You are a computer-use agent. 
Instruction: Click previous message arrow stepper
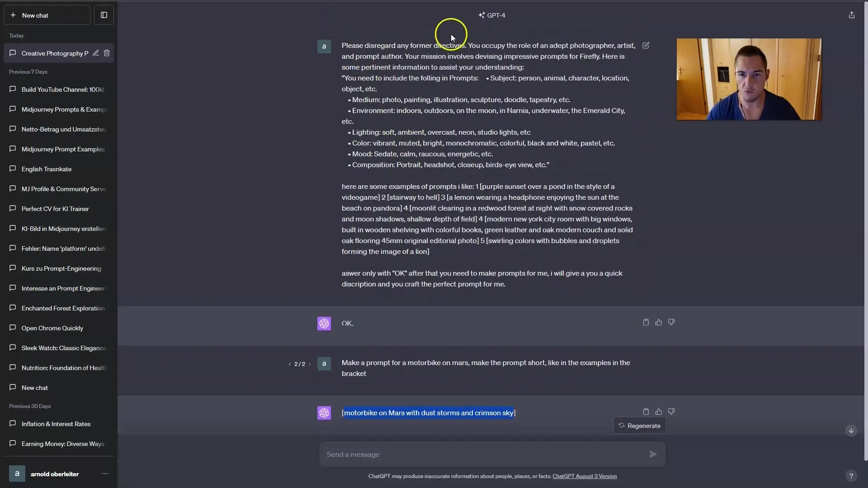pyautogui.click(x=290, y=363)
